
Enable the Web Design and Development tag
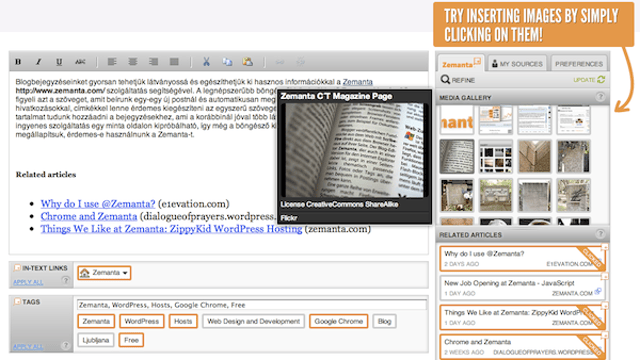(253, 321)
